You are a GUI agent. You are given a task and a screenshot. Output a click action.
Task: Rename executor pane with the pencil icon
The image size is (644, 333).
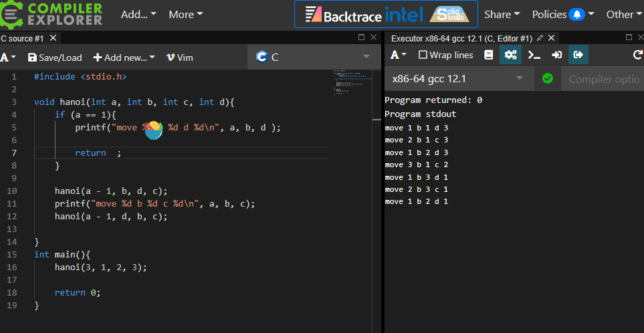(x=540, y=38)
